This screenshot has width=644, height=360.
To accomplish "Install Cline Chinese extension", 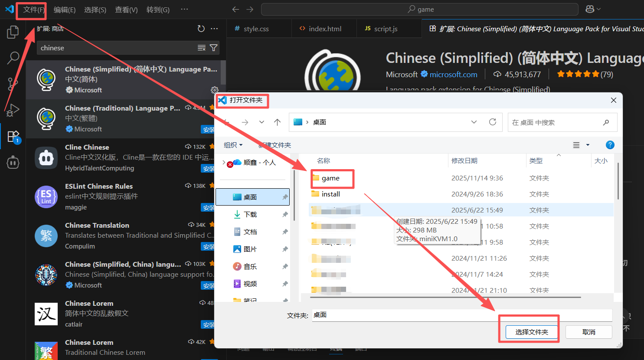I will click(x=209, y=168).
